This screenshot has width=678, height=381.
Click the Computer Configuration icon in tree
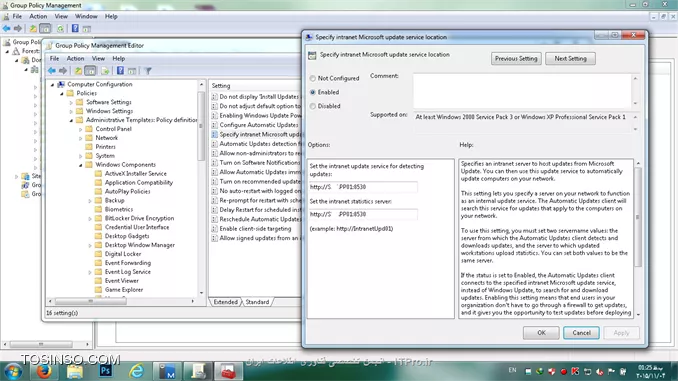click(61, 84)
